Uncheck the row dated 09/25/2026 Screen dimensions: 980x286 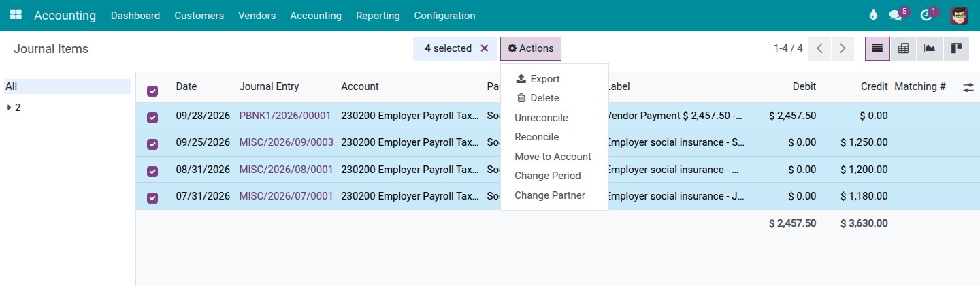[152, 144]
